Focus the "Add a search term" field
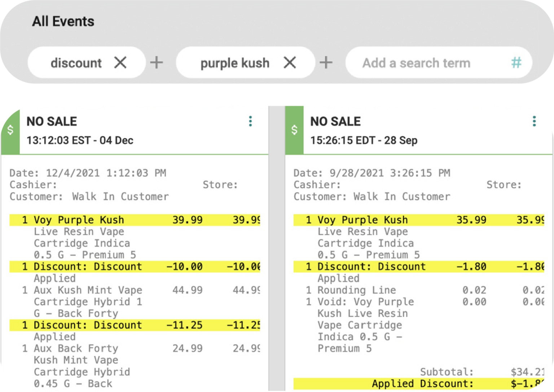 (x=416, y=63)
